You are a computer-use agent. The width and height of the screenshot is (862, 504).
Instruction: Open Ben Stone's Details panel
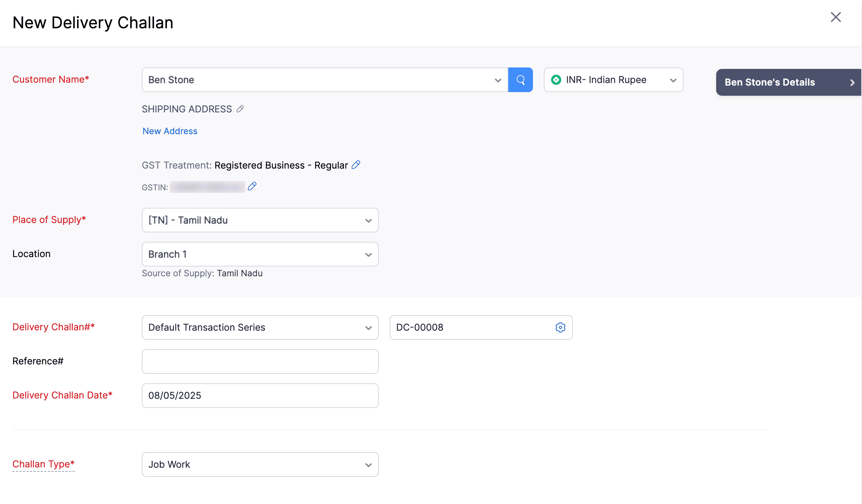769,82
